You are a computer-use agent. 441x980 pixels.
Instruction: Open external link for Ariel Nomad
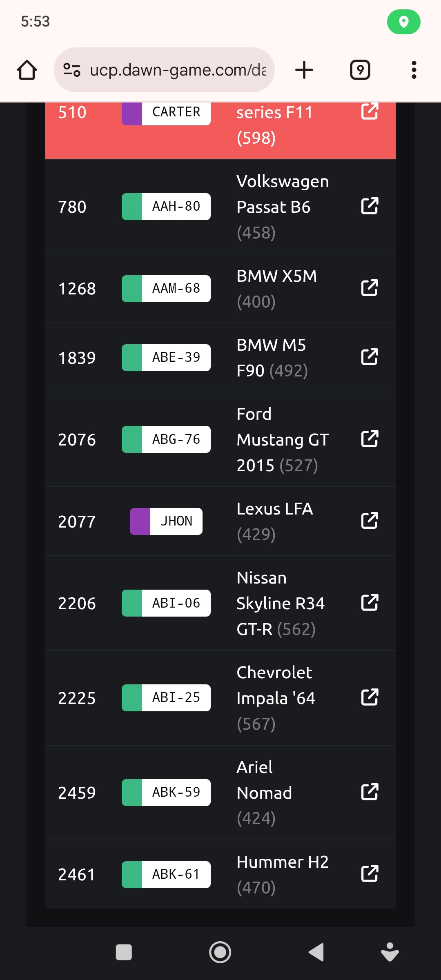[x=370, y=792]
